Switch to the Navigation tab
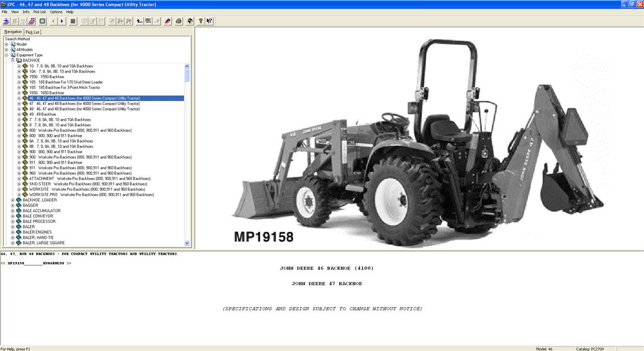Viewport: 644px width, 351px height. pos(13,31)
